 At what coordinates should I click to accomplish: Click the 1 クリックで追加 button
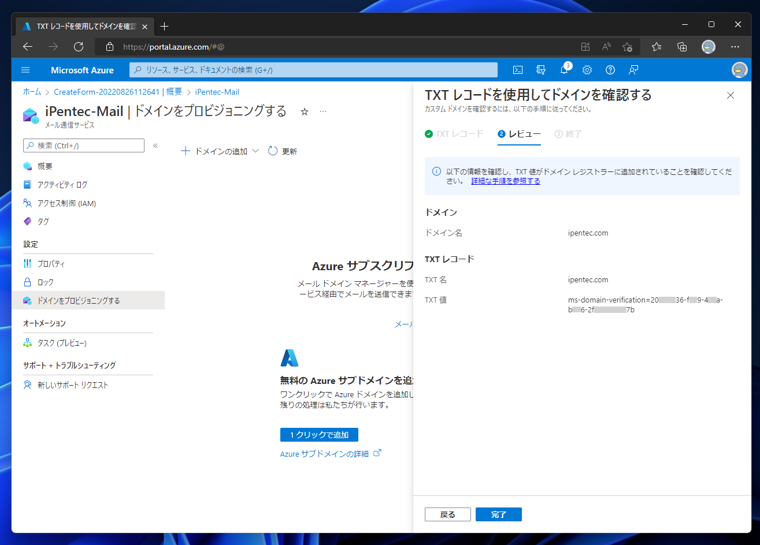pos(319,435)
